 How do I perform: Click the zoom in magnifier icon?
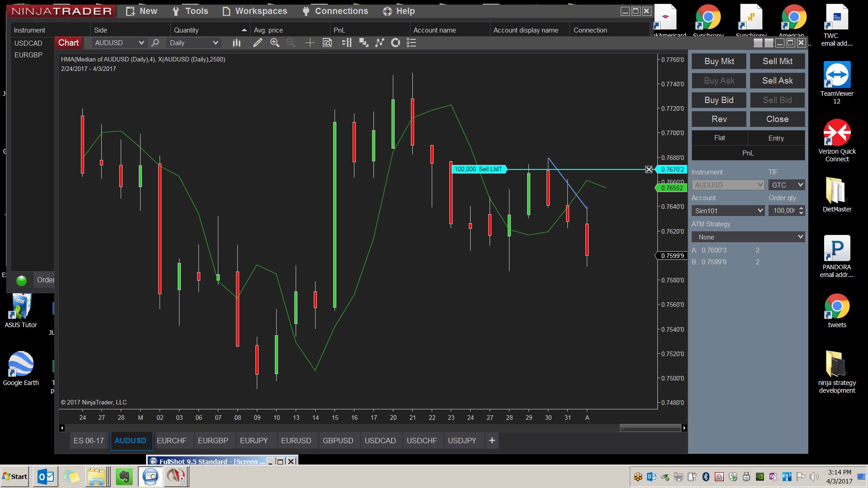274,42
